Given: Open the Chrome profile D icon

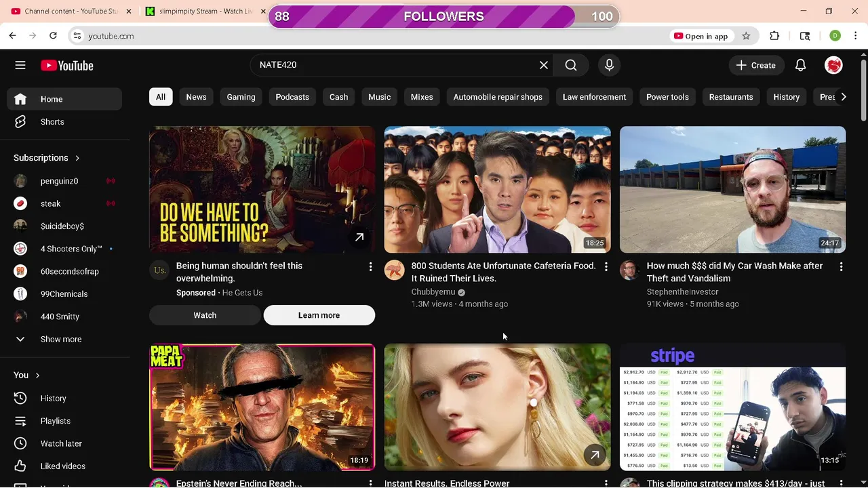Looking at the screenshot, I should tap(835, 36).
